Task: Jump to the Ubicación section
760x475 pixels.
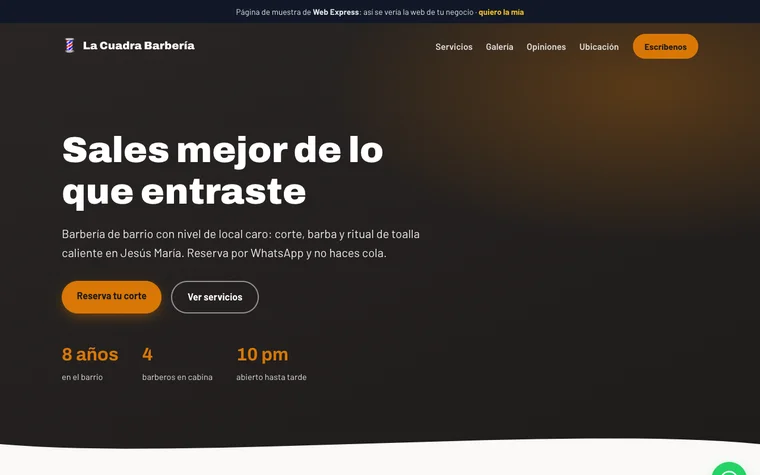Action: 599,47
